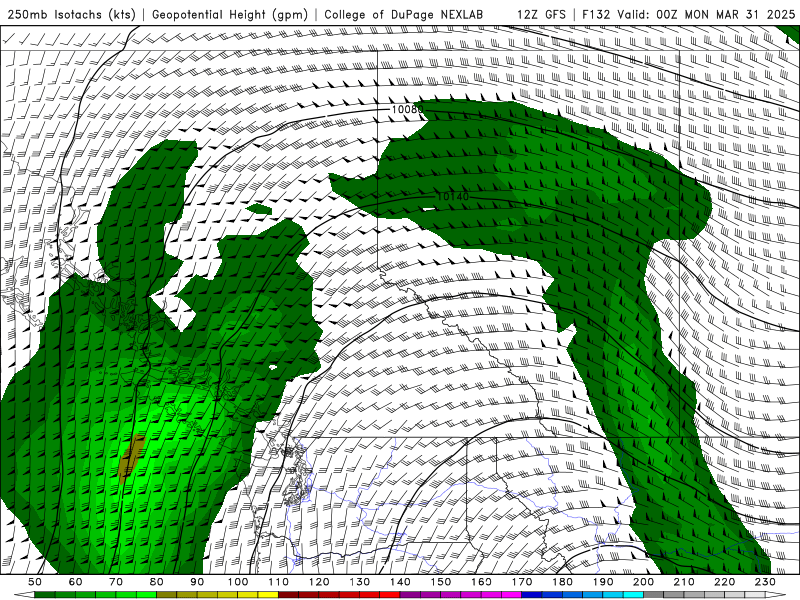
Task: Pick the brightest cyan swatch before 200
Action: click(633, 595)
